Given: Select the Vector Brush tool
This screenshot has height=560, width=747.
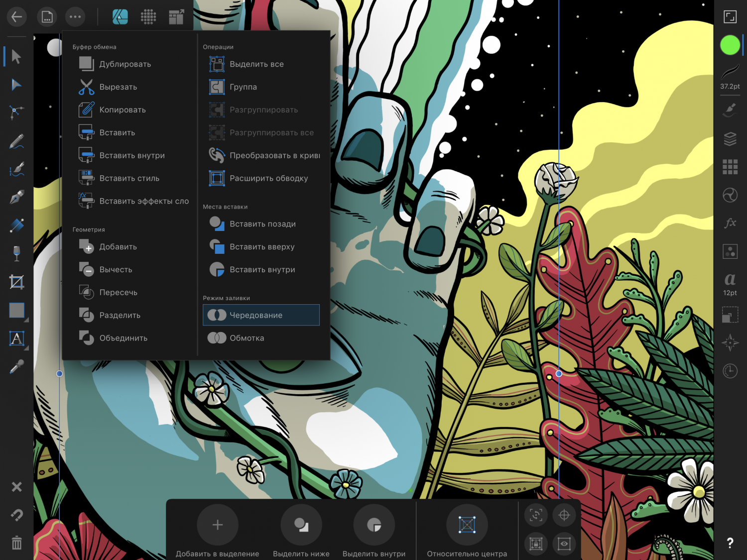Looking at the screenshot, I should click(16, 169).
